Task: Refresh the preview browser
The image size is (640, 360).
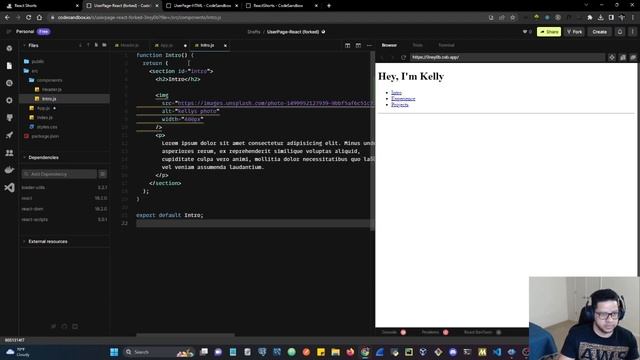Action: click(x=403, y=58)
